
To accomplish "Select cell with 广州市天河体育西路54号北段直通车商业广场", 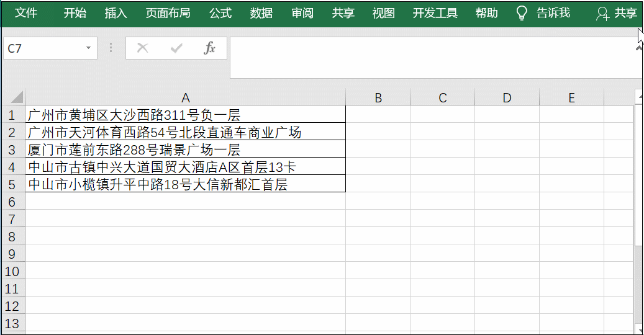I will tap(185, 132).
